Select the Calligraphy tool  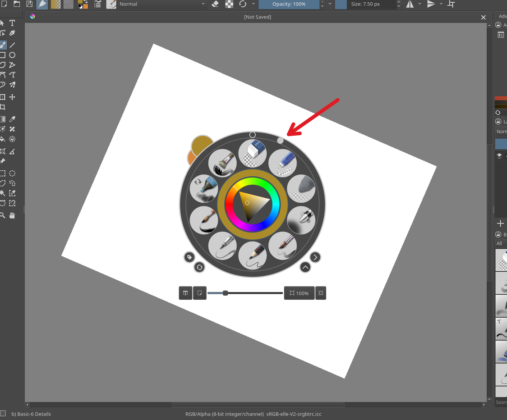pos(12,33)
